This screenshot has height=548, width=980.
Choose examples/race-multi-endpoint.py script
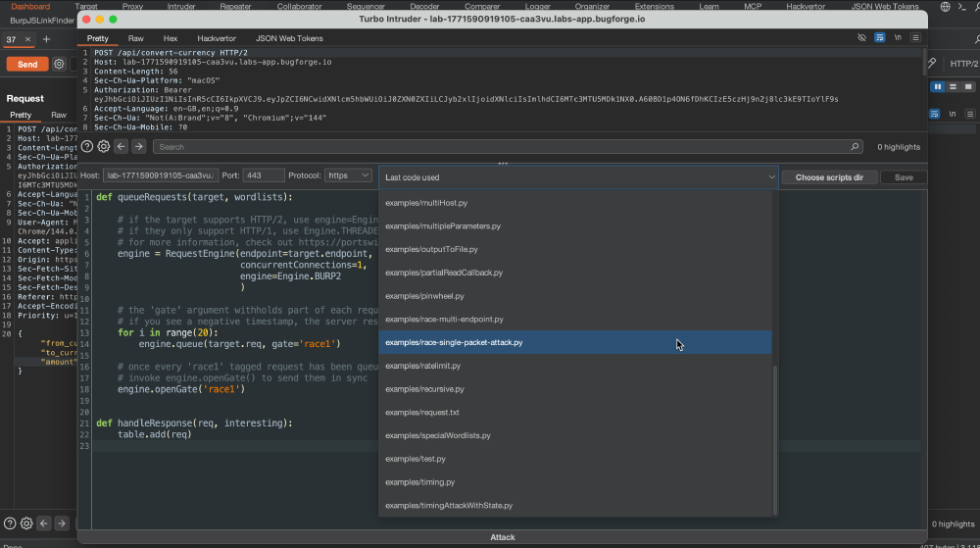(x=575, y=320)
